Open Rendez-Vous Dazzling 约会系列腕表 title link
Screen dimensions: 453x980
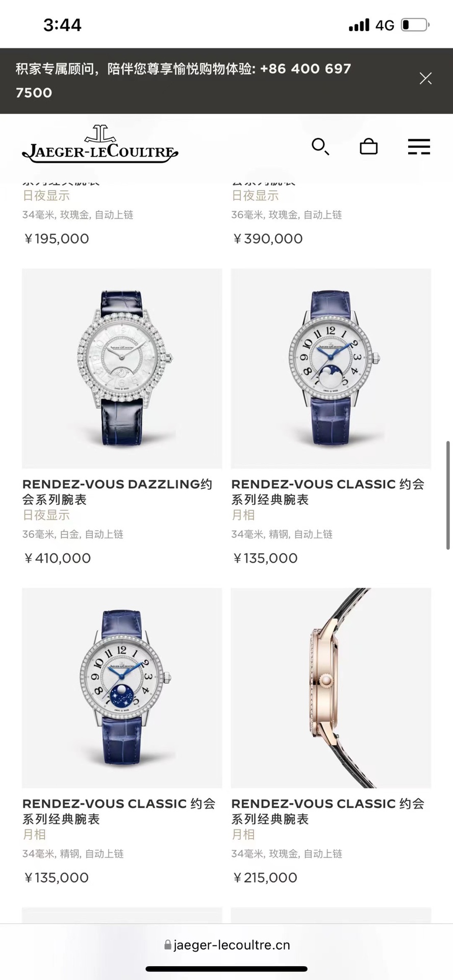pyautogui.click(x=117, y=492)
